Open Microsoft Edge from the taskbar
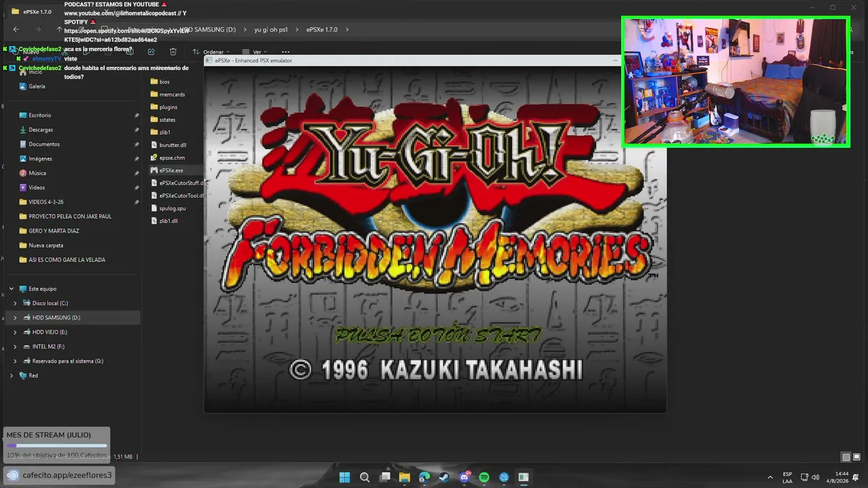Screen dimensions: 868x488 click(x=425, y=477)
